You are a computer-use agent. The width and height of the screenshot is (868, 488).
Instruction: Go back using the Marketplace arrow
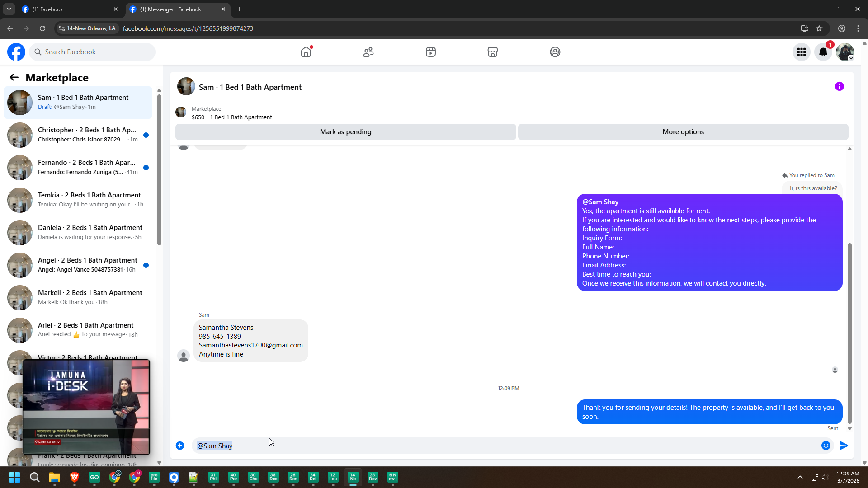coord(14,77)
